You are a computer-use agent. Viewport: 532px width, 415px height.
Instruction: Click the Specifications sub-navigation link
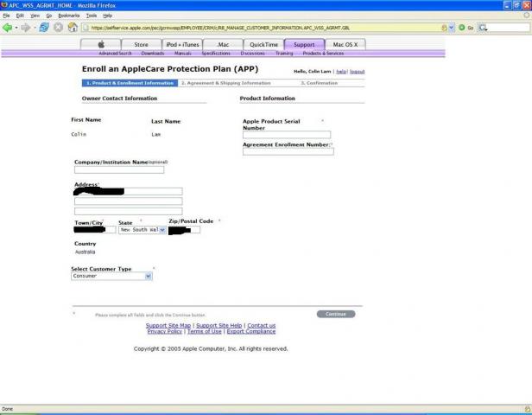click(216, 54)
